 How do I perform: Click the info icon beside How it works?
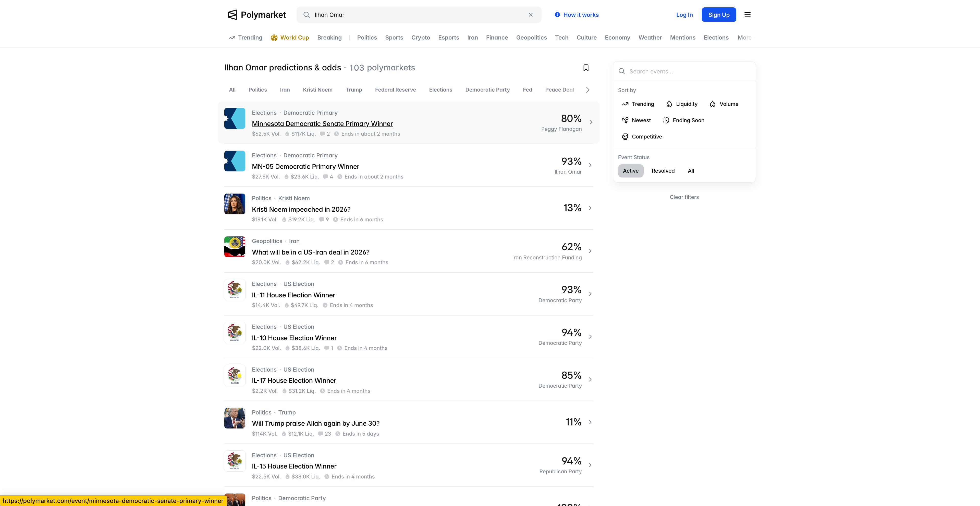(x=557, y=15)
